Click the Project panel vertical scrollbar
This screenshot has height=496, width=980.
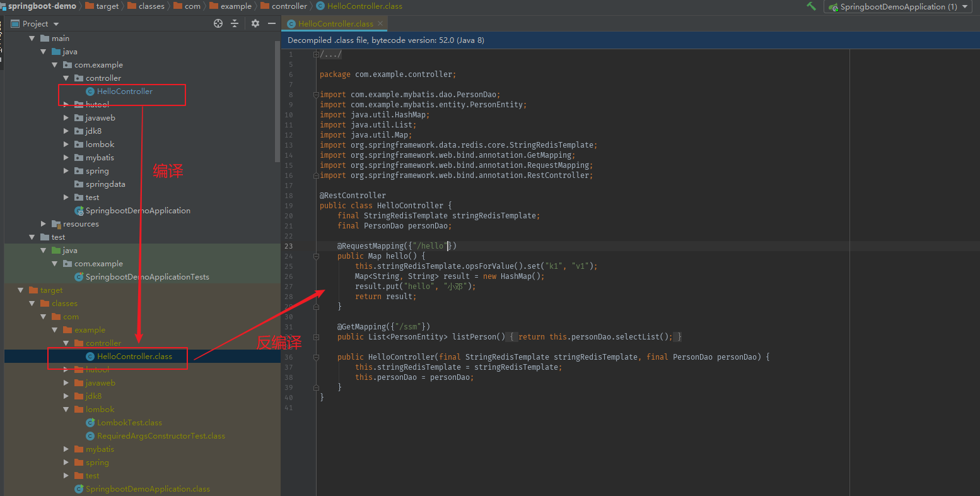[x=277, y=101]
